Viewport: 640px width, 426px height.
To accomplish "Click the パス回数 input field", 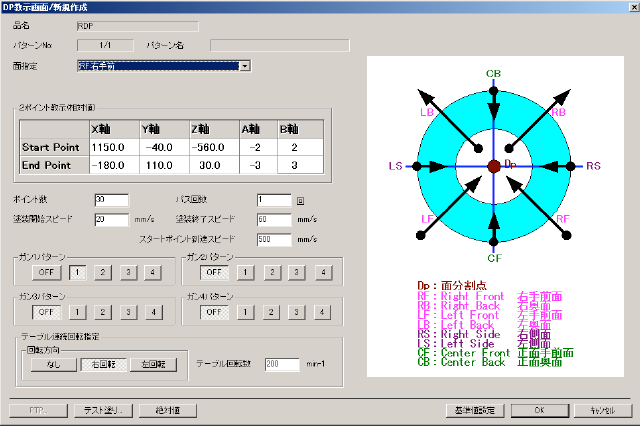I will point(274,200).
